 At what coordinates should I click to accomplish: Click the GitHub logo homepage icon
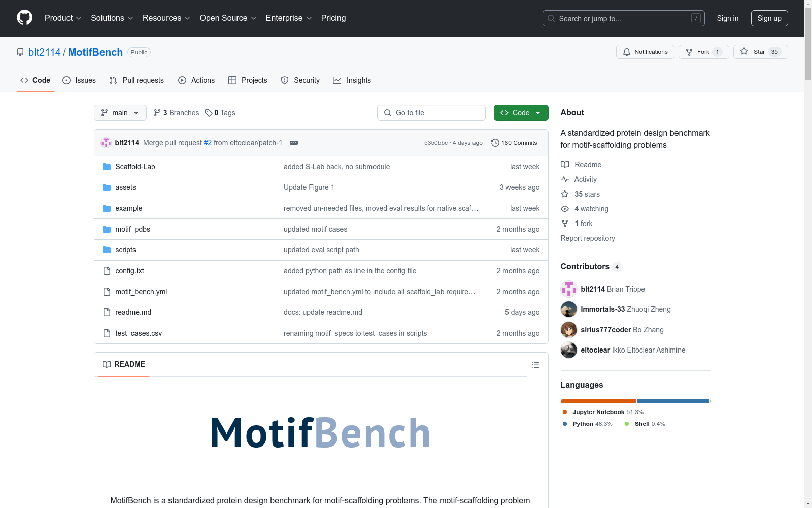tap(24, 18)
